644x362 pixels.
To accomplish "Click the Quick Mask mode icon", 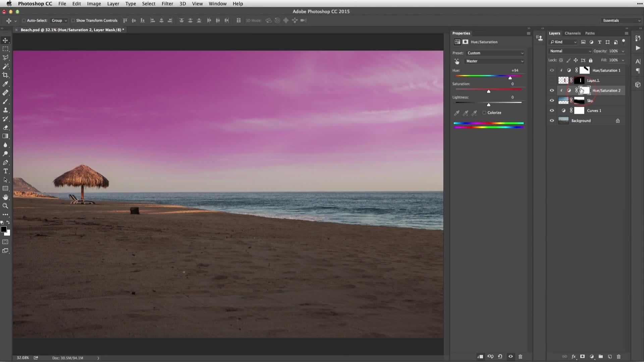I will coord(5,241).
